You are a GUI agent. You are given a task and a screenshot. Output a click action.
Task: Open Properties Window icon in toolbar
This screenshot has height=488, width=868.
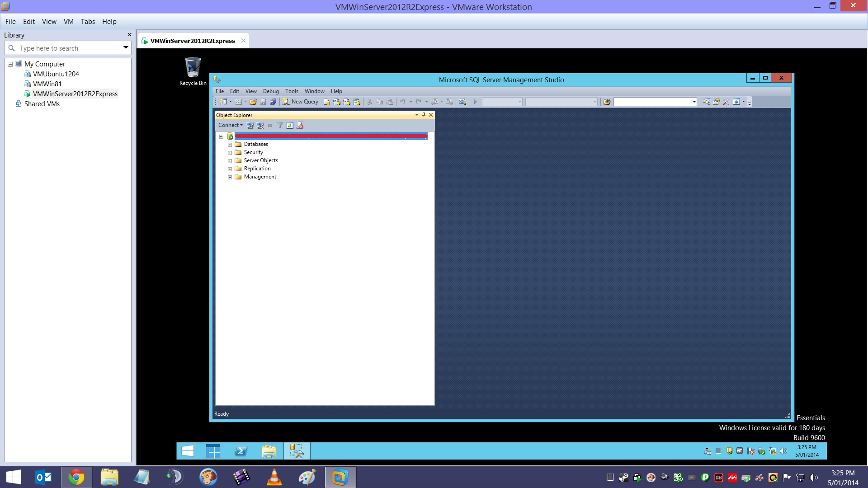[716, 102]
